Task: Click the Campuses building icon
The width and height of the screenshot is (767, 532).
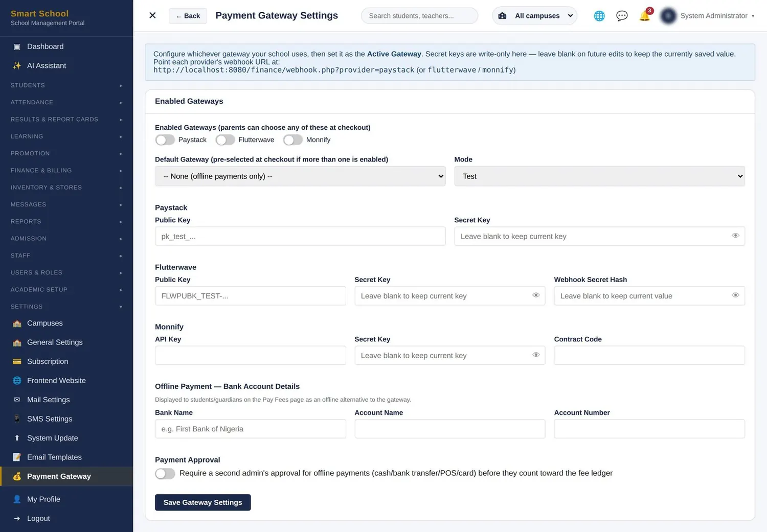Action: point(17,323)
